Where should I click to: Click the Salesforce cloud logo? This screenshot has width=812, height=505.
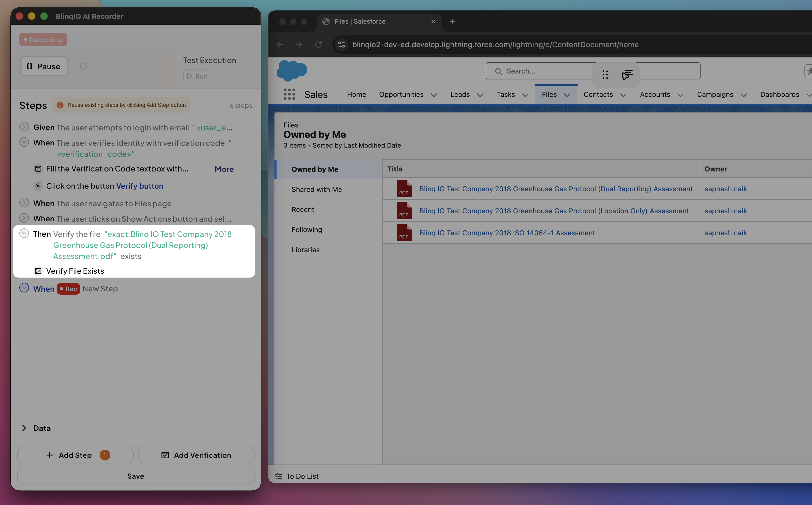292,71
